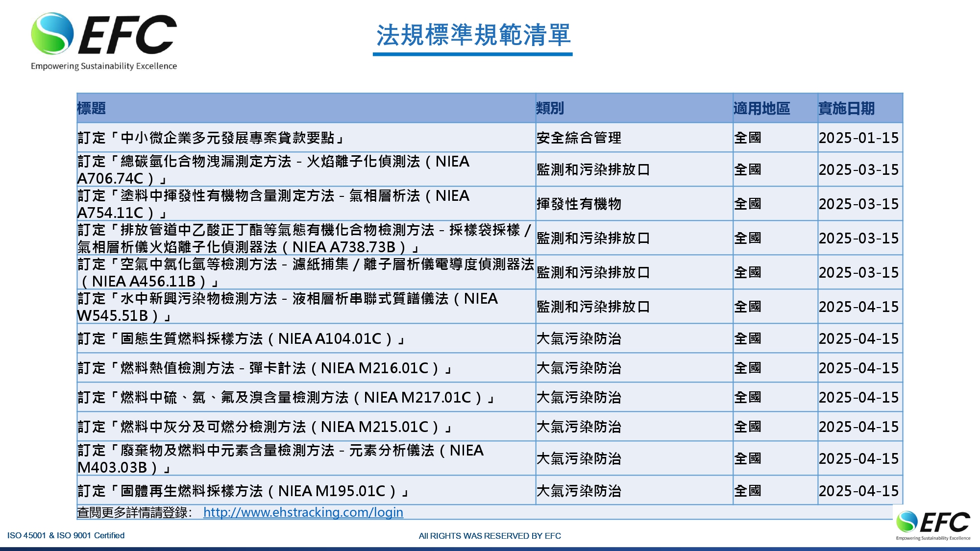Click 大氣污染防治 in the A104.01C row
The image size is (980, 551).
(635, 338)
